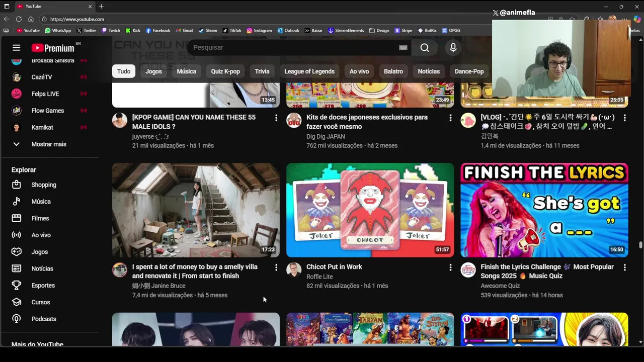Viewport: 644px width, 362px height.
Task: Reload the page with refresh button
Action: pos(19,19)
